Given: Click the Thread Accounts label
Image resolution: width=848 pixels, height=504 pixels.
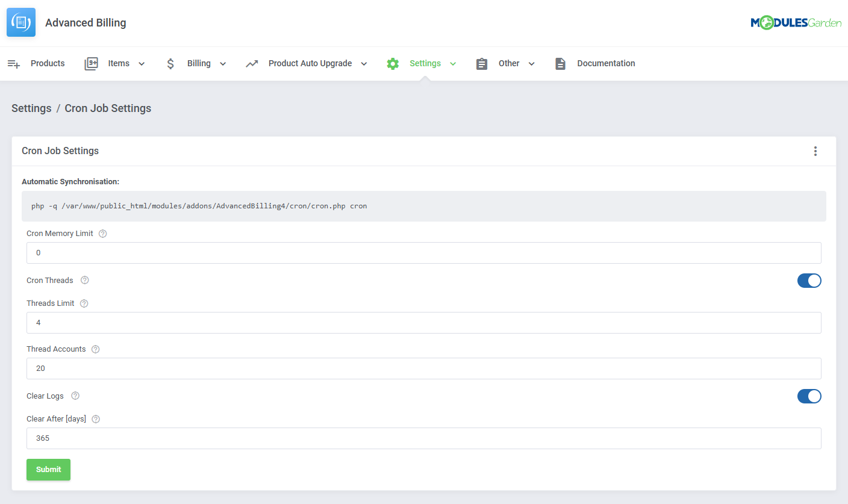Looking at the screenshot, I should tap(56, 349).
